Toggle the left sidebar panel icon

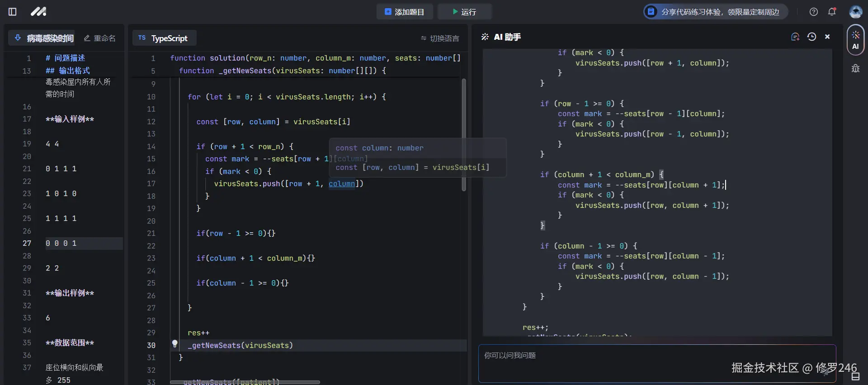click(x=13, y=12)
